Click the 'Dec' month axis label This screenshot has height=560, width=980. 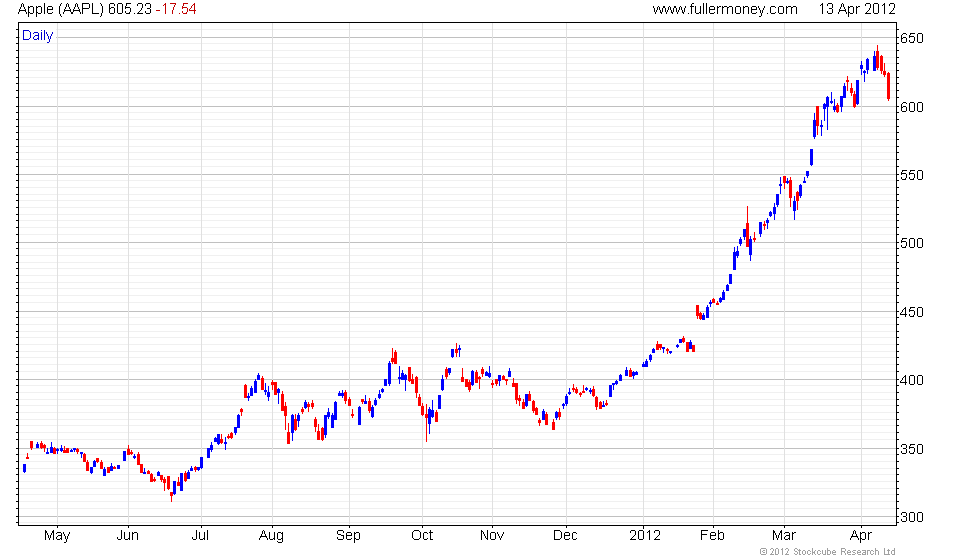point(565,536)
